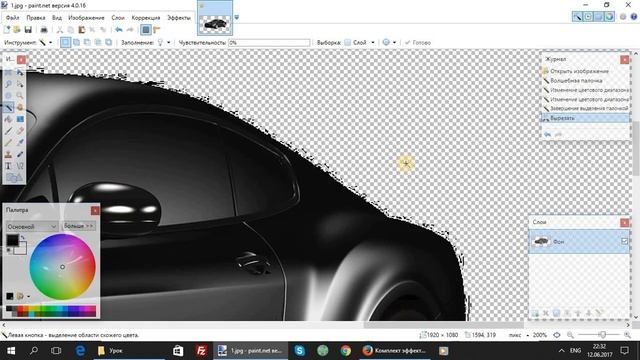The height and width of the screenshot is (360, 640).
Task: Select the Zoom magnifier tool
Action: [x=20, y=96]
